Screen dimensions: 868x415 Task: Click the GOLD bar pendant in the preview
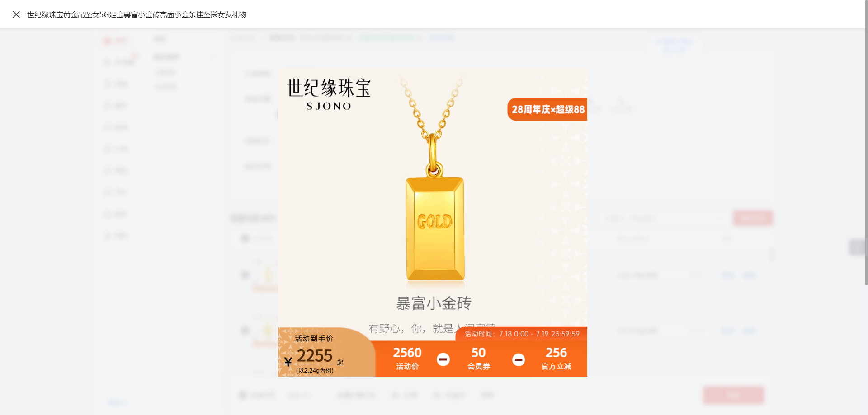435,229
